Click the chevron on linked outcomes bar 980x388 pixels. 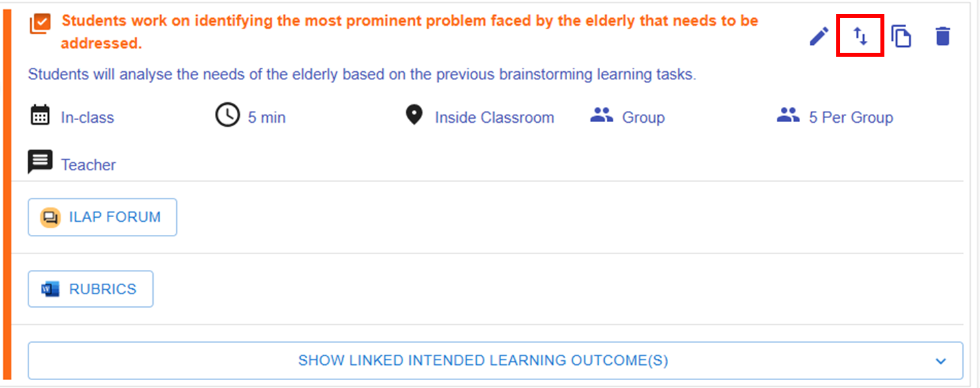coord(940,361)
